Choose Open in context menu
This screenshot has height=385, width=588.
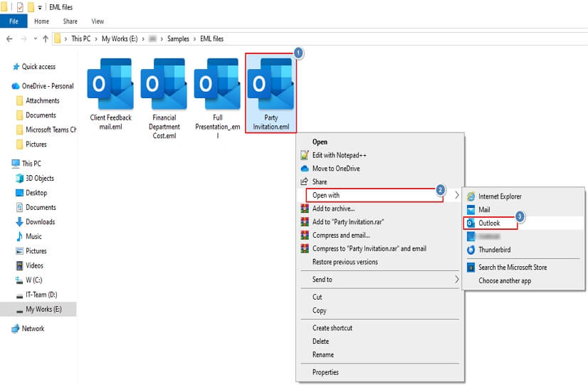tap(320, 142)
